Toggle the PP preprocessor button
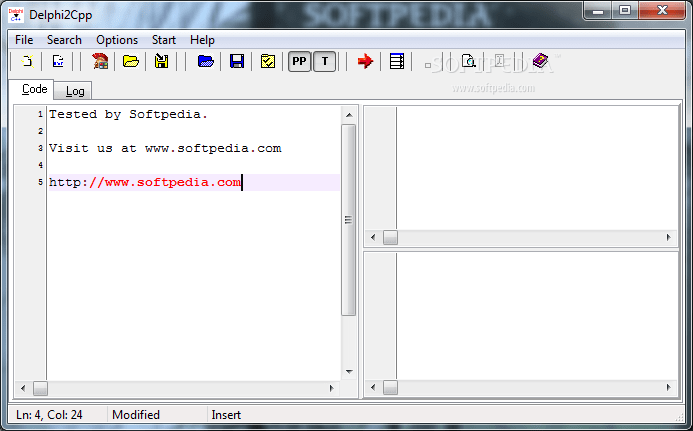 299,61
